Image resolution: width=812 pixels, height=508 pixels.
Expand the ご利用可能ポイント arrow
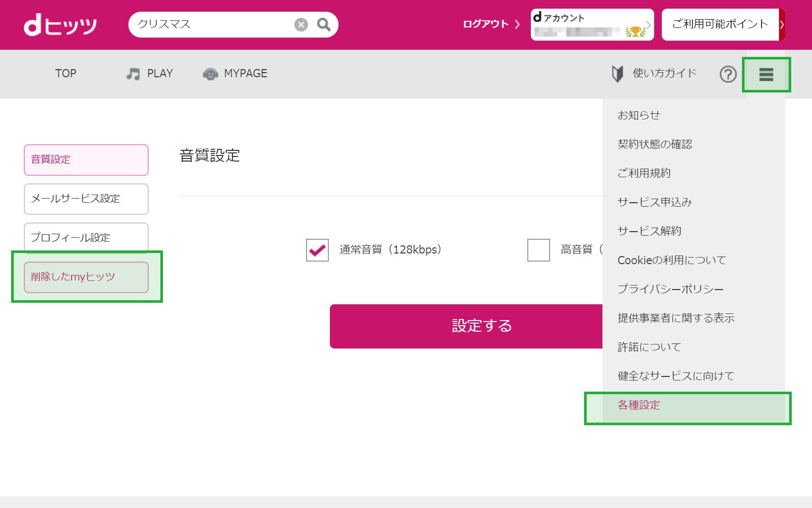(x=782, y=24)
